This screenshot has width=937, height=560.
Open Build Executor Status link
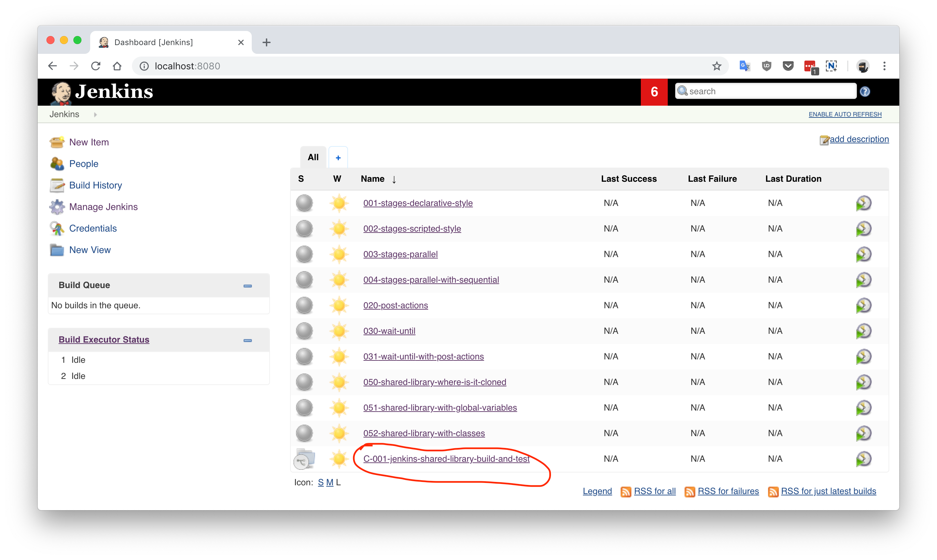point(104,340)
